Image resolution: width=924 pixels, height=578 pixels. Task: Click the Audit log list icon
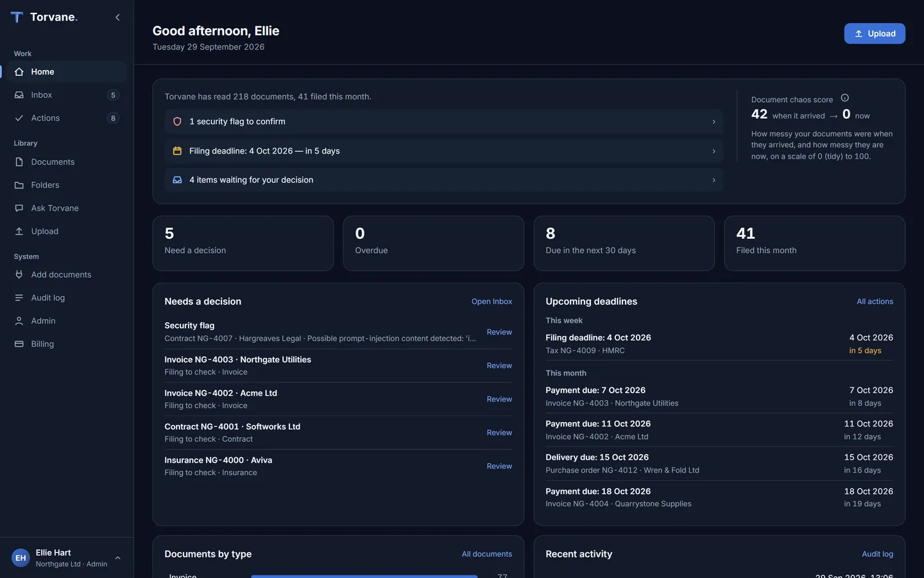[x=19, y=298]
